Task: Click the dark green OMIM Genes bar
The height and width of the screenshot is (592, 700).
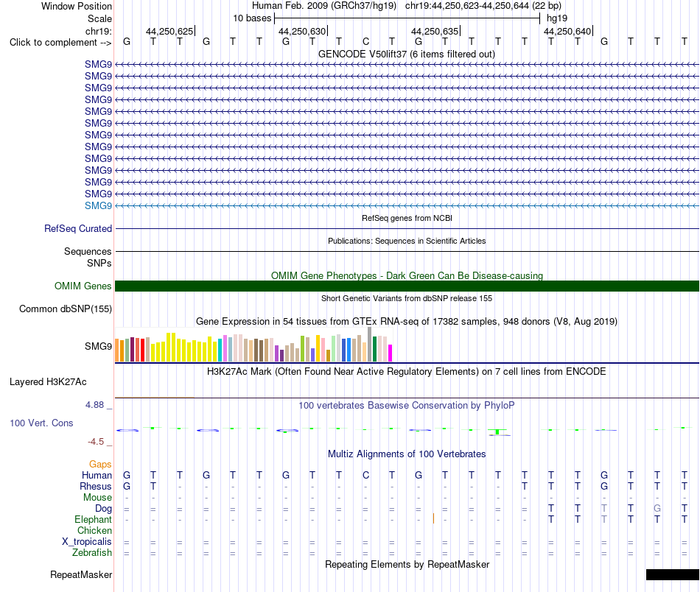Action: [x=407, y=286]
